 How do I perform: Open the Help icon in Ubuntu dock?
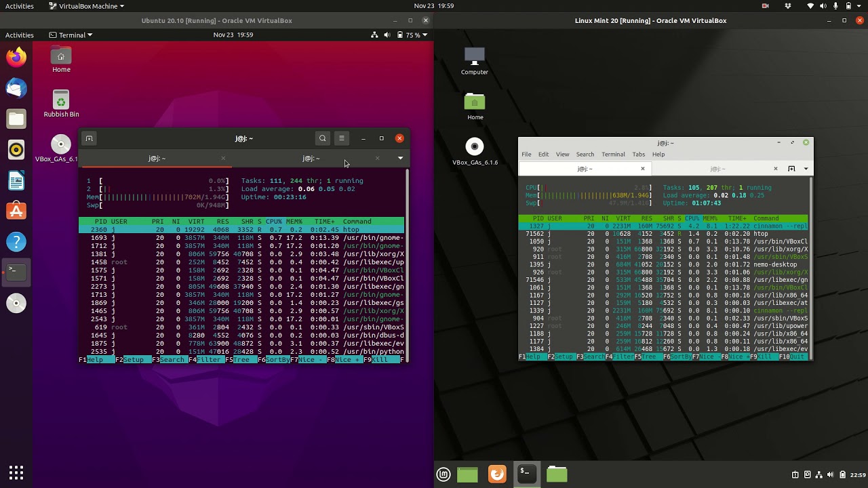[16, 241]
